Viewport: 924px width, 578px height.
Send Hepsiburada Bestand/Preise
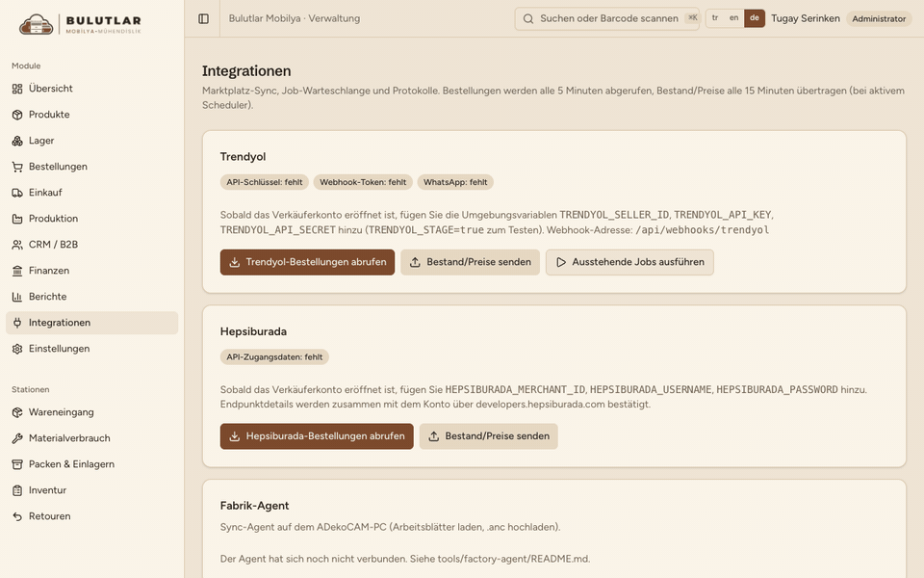489,436
